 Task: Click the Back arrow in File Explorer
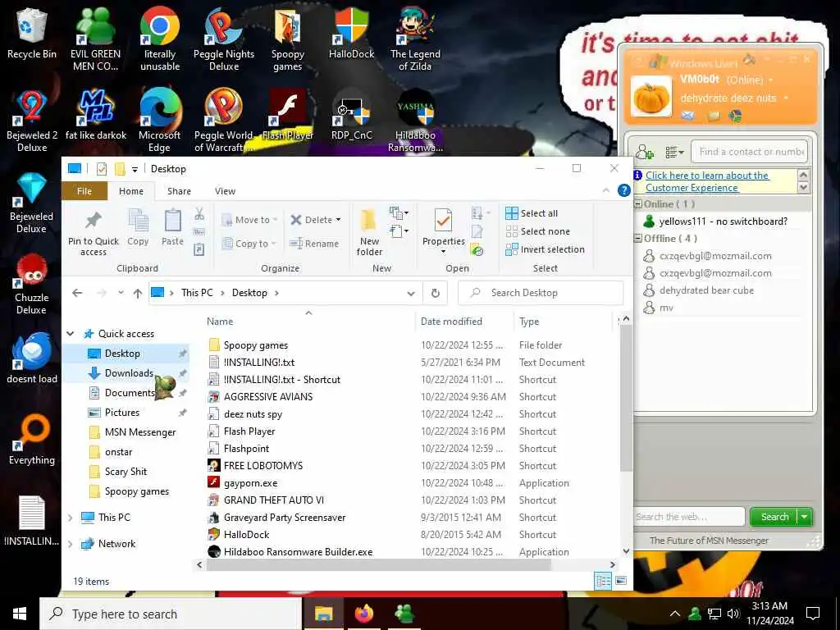coord(77,293)
